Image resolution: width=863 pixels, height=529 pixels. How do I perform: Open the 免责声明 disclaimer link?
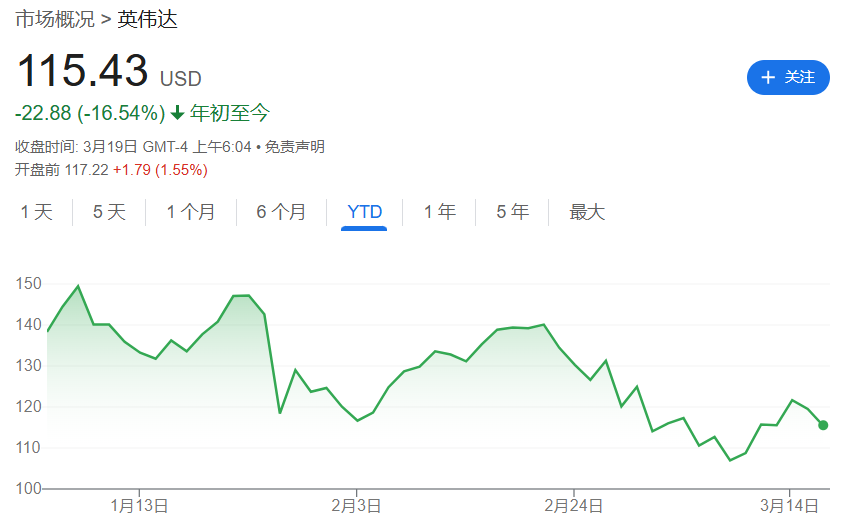pyautogui.click(x=294, y=147)
